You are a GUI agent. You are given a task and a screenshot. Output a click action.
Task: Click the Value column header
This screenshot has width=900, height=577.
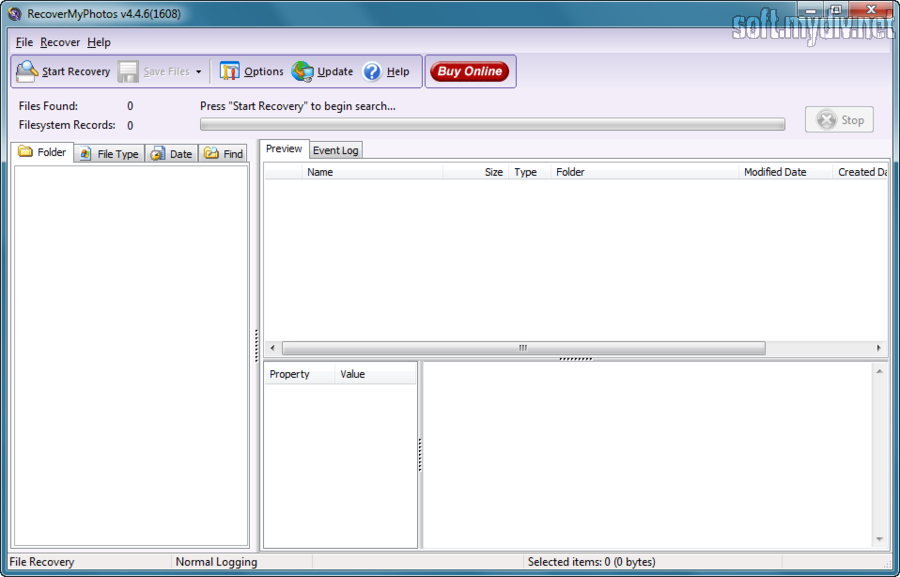point(376,374)
